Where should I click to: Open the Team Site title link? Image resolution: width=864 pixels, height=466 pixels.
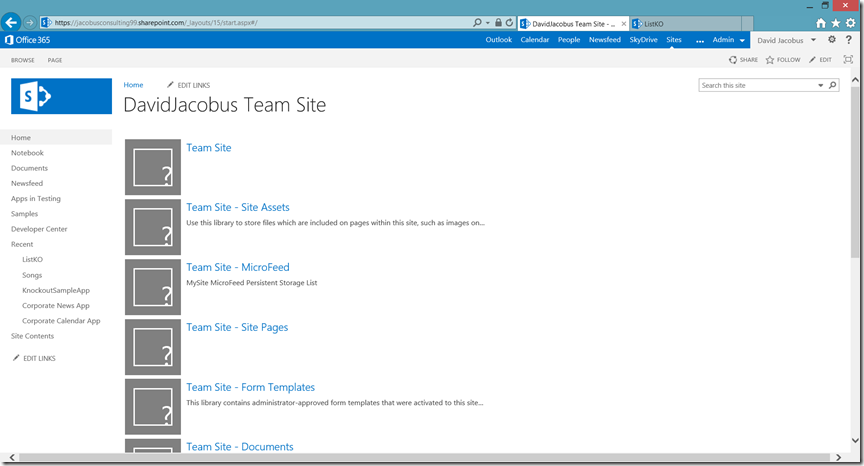coord(209,148)
